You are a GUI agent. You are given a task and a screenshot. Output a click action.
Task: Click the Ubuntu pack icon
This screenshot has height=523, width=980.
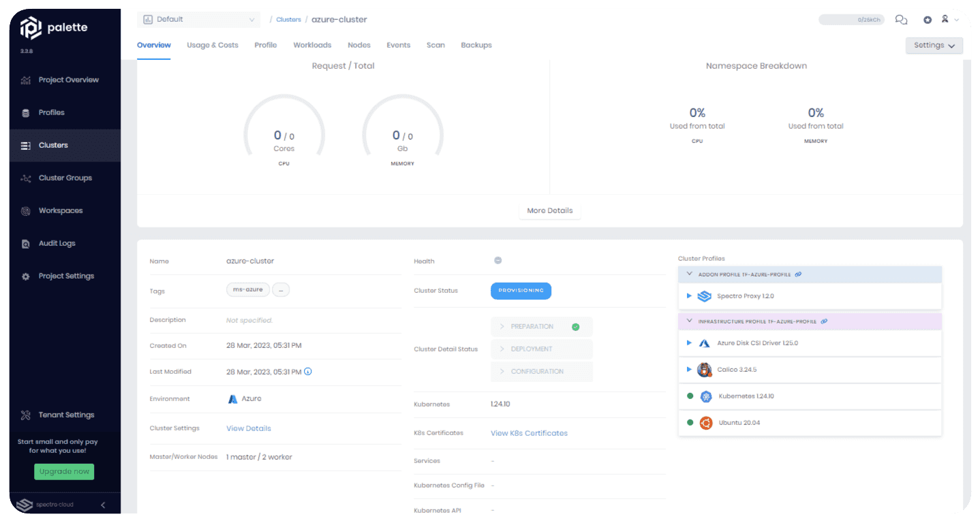click(x=706, y=423)
